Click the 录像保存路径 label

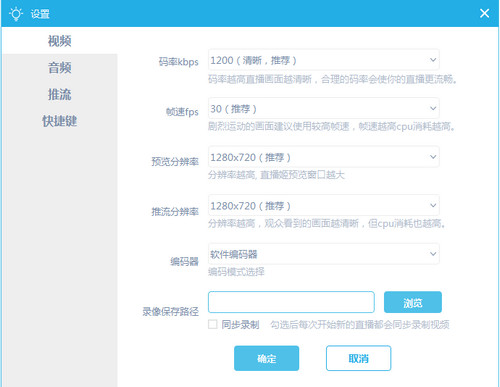[170, 311]
